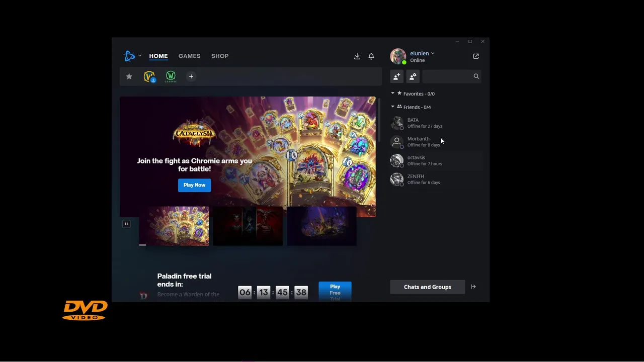Click the Online status text
The height and width of the screenshot is (362, 644).
coord(417,60)
